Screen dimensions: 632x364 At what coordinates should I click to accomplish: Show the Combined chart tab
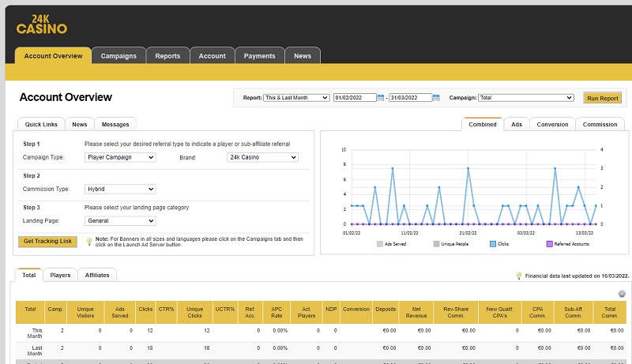click(x=483, y=125)
